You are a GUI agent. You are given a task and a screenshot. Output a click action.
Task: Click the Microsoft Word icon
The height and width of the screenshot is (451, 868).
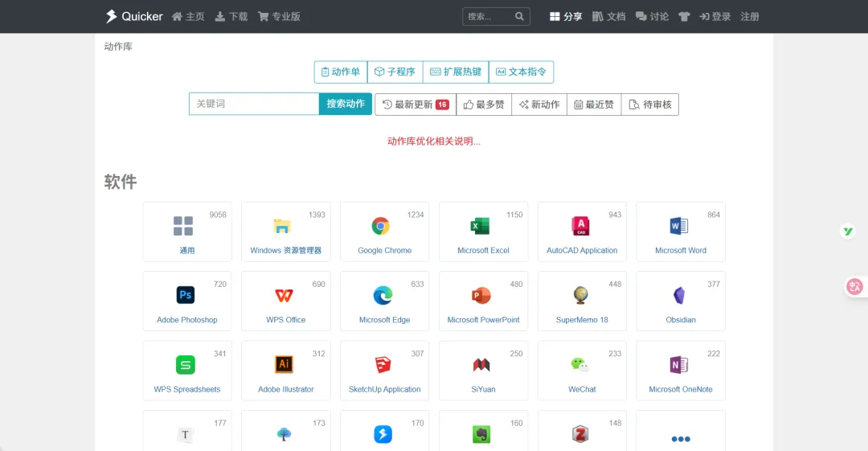679,226
